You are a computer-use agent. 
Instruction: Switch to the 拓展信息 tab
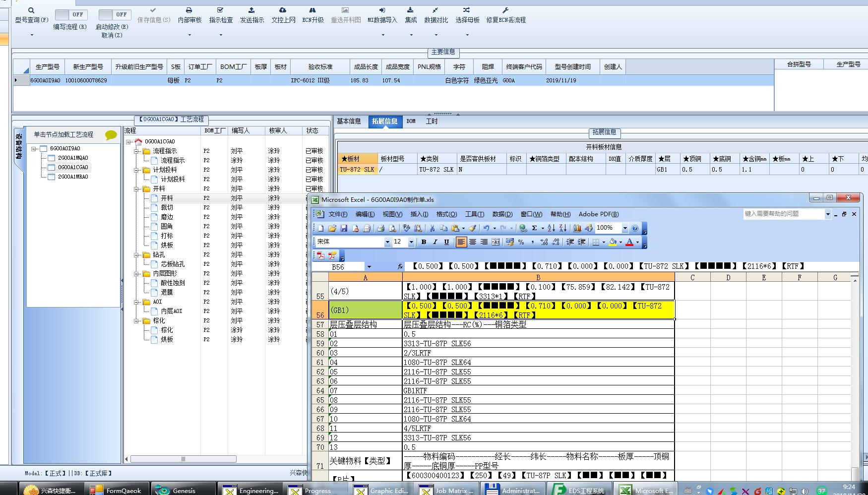click(x=385, y=121)
